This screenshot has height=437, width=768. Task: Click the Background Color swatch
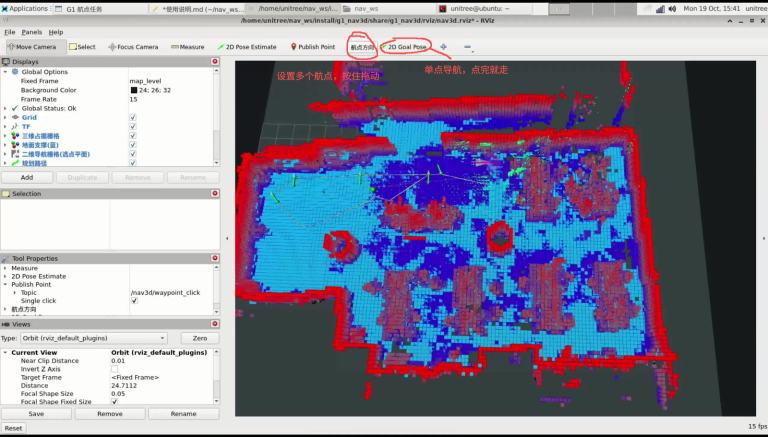(134, 90)
